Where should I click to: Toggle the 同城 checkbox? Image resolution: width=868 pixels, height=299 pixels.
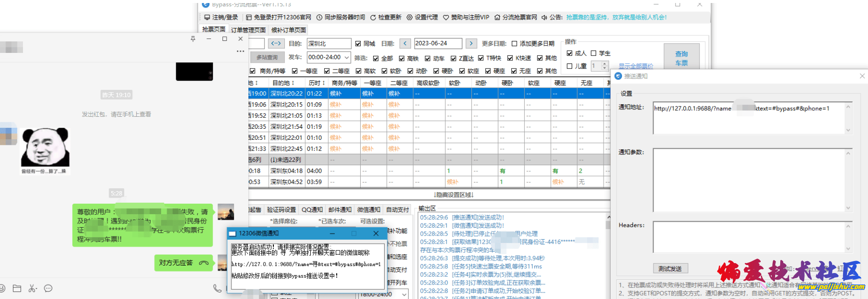[358, 44]
